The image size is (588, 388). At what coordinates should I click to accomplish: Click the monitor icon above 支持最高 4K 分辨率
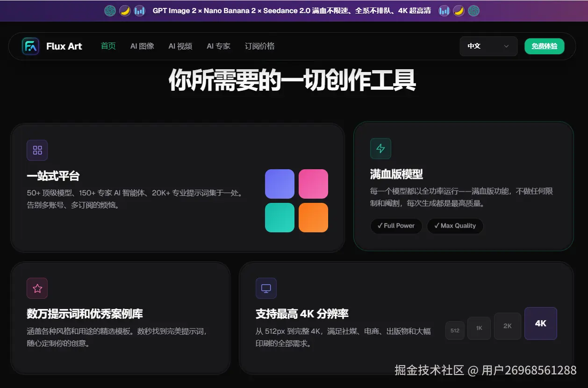[x=266, y=288]
